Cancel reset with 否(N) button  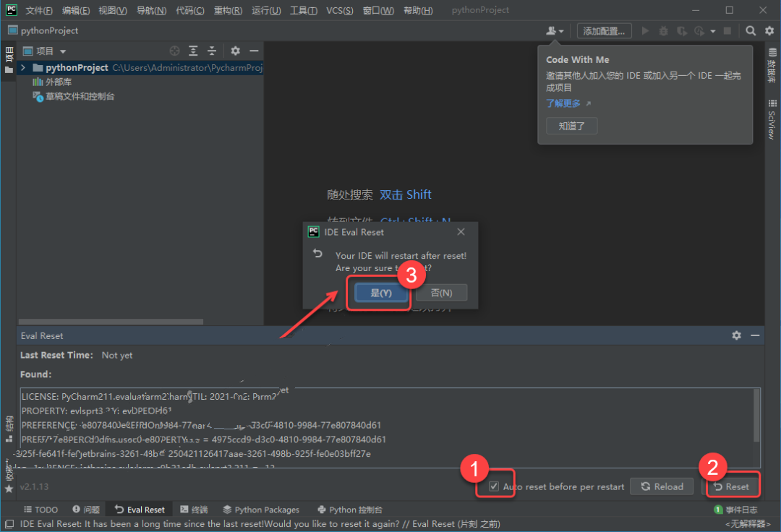(x=441, y=293)
